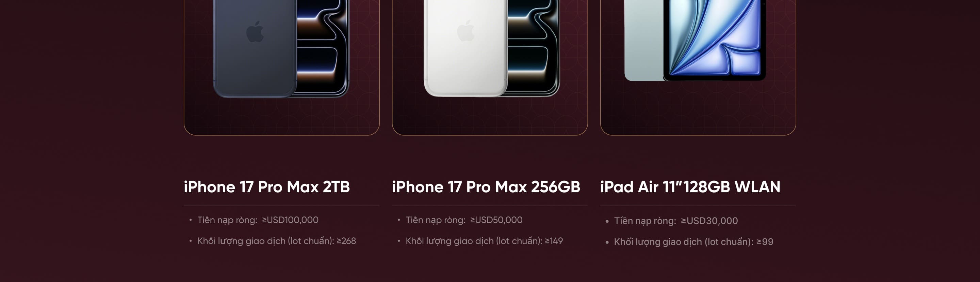
Task: Click the dark blue iPhone 17 Pro Max image
Action: tap(281, 48)
